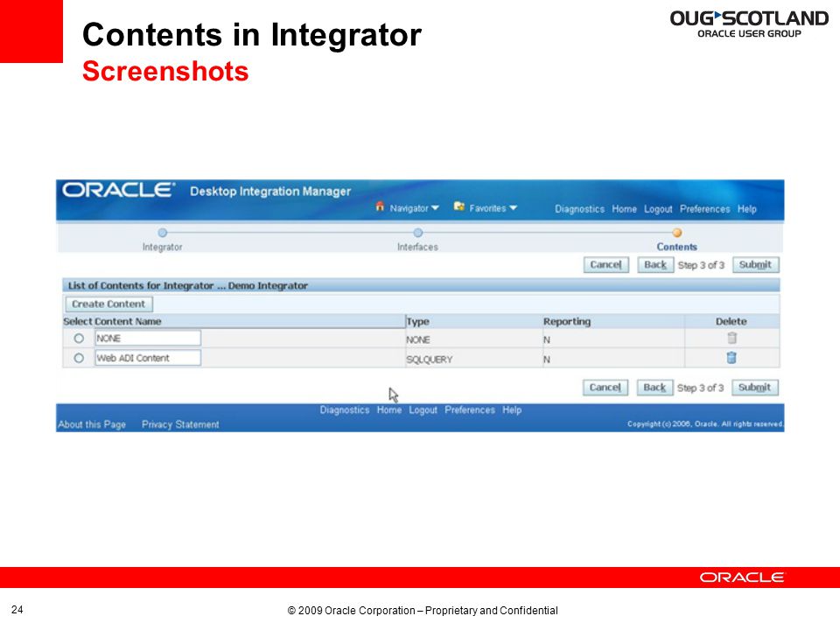Click the bottom Cancel button

click(x=605, y=388)
